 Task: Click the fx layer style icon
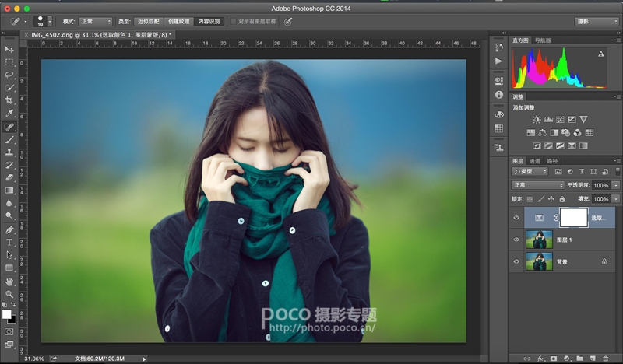(x=540, y=358)
